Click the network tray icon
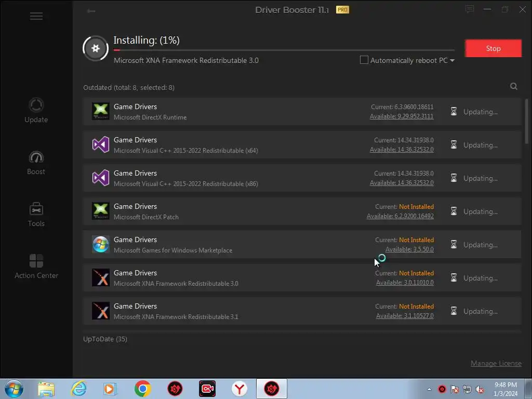The height and width of the screenshot is (399, 532). click(467, 390)
